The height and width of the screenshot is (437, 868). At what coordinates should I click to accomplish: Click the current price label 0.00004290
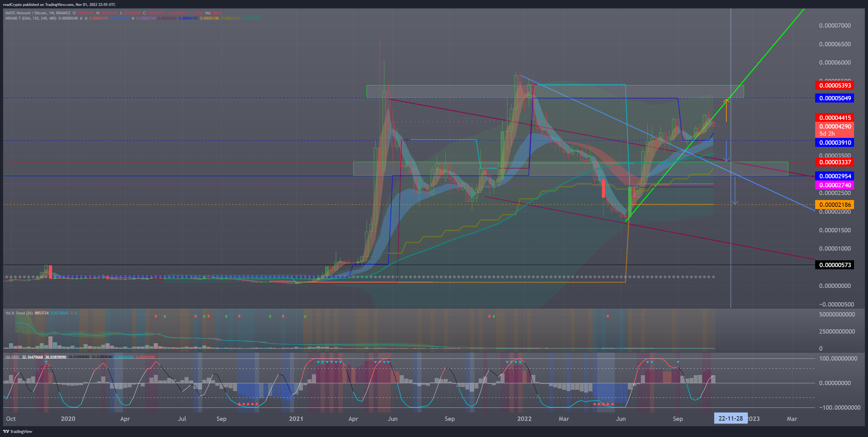coord(835,126)
